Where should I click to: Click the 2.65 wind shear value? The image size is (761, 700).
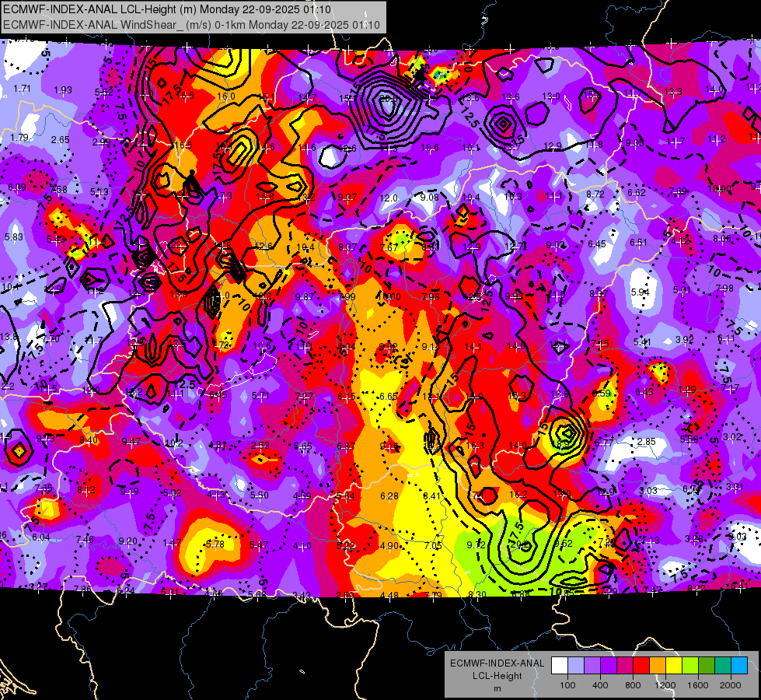point(60,139)
